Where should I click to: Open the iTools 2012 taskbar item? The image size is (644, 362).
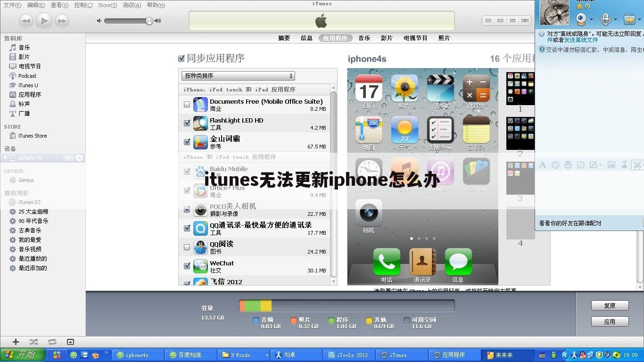tap(349, 355)
